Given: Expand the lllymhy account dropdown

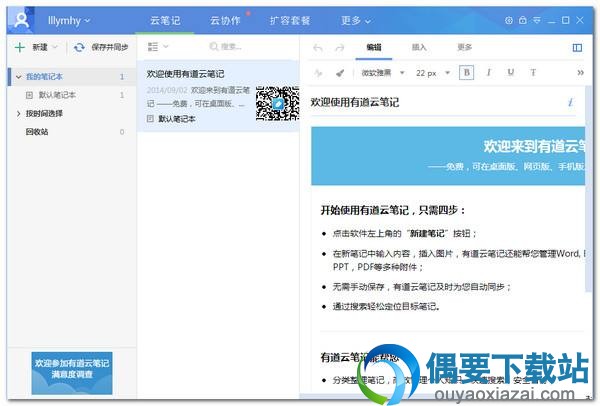Looking at the screenshot, I should pyautogui.click(x=69, y=21).
